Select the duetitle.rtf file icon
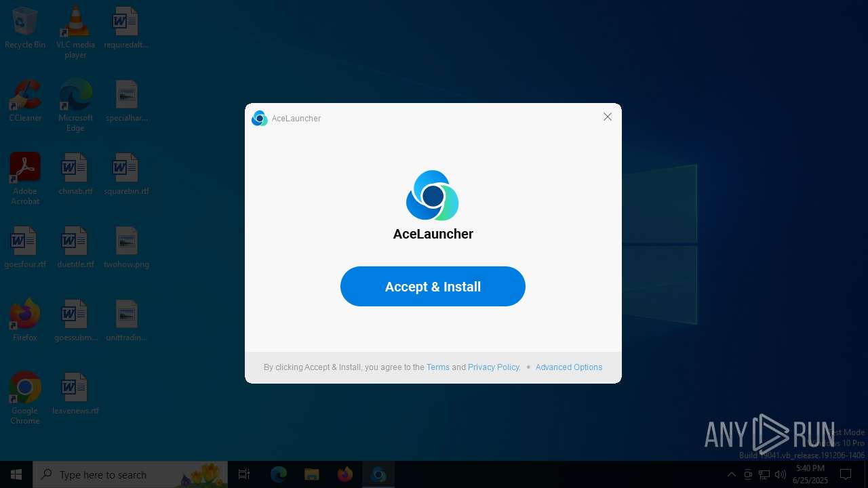The image size is (868, 488). click(75, 247)
